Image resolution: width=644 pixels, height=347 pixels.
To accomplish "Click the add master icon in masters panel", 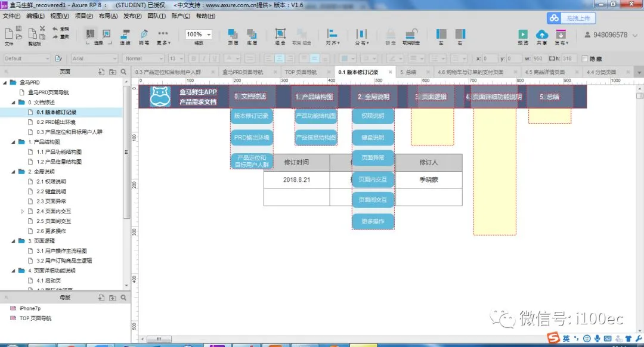I will point(101,298).
